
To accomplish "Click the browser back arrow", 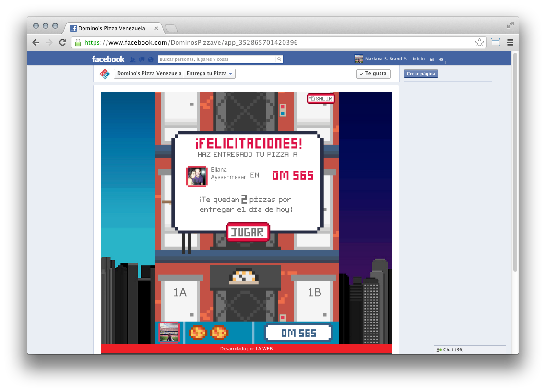I will (36, 43).
